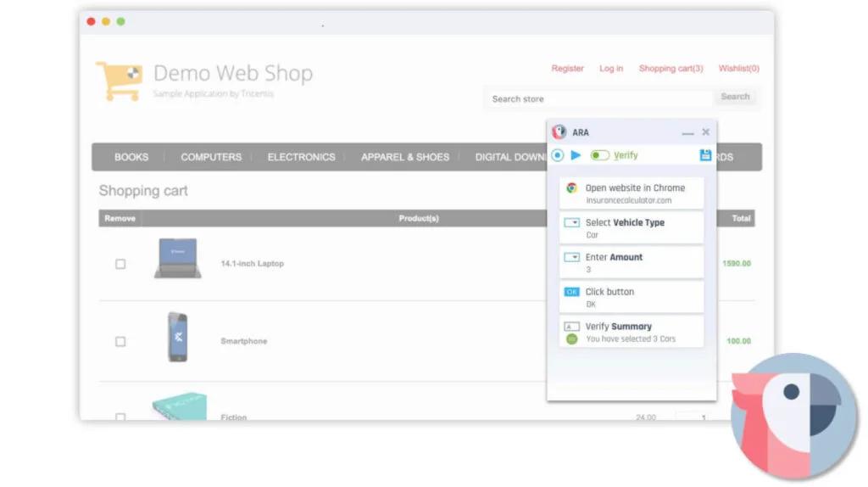Viewport: 868px width, 487px height.
Task: Click the Chrome icon in first step
Action: [x=572, y=188]
